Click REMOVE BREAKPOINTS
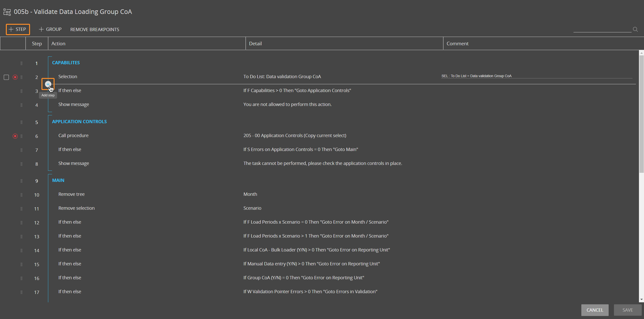Image resolution: width=644 pixels, height=319 pixels. coord(95,30)
